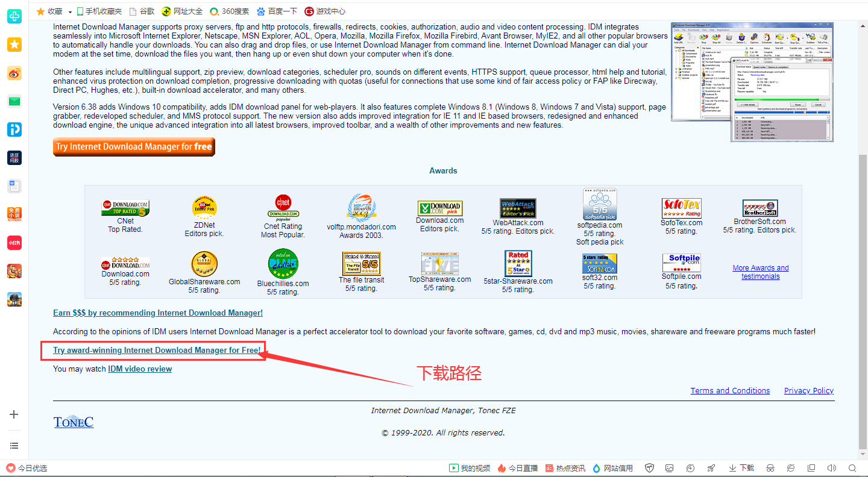Click the soft32.com 5 stars badge
868x477 pixels.
pos(600,264)
